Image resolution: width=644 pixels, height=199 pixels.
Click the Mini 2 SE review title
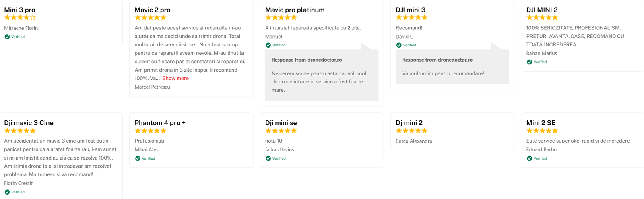coord(541,123)
